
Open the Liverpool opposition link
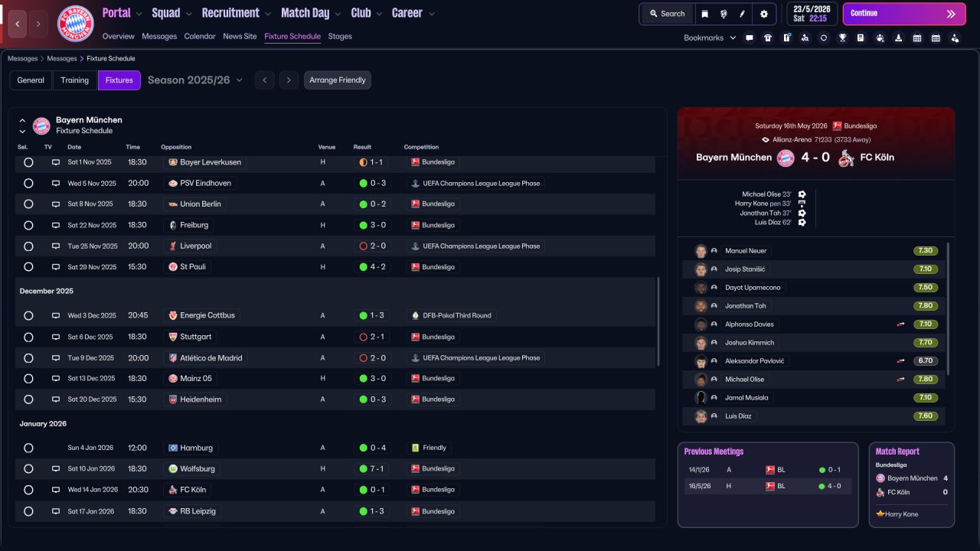coord(195,246)
